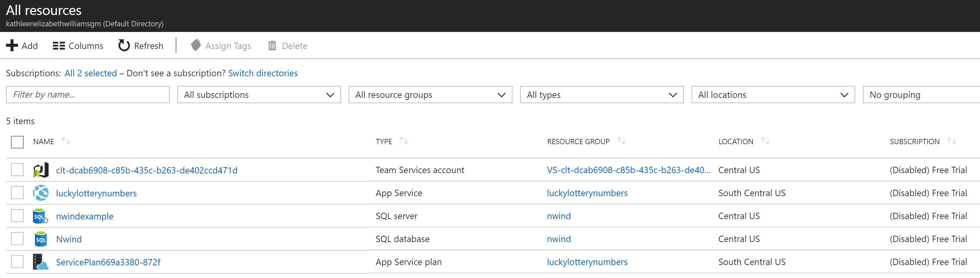Open resource group VS-clt-dcab6908 link
Viewport: 980px width, 278px height.
click(629, 170)
